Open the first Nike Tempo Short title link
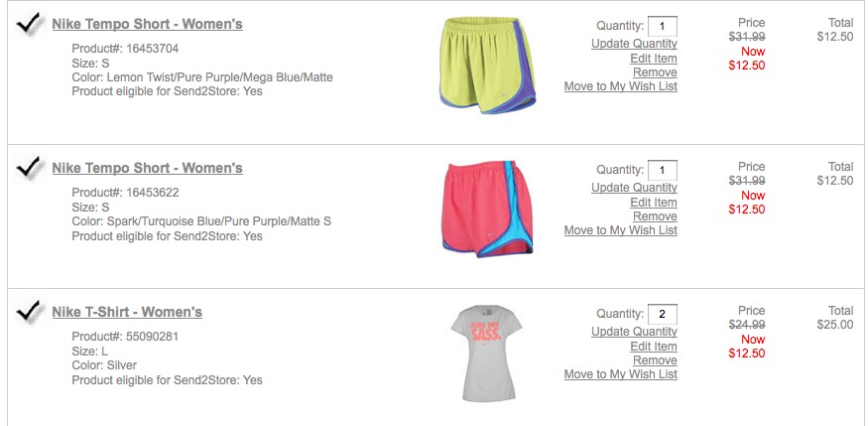This screenshot has width=868, height=426. (147, 25)
